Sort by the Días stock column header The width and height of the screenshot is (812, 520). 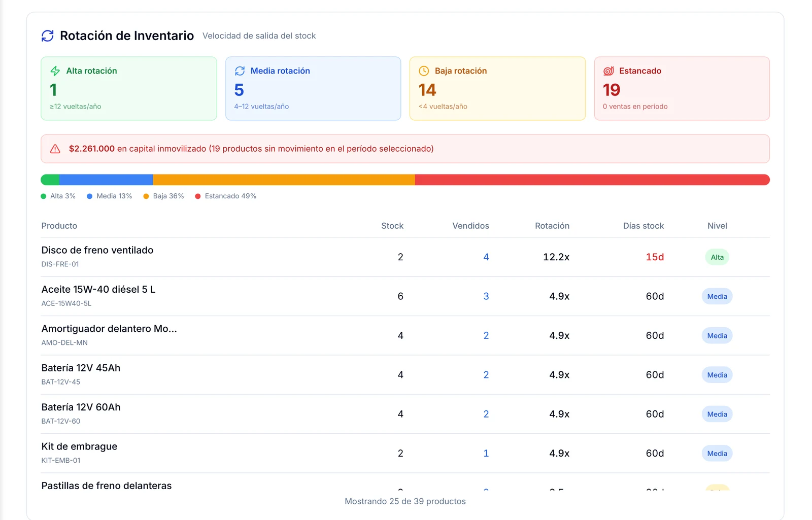(644, 226)
